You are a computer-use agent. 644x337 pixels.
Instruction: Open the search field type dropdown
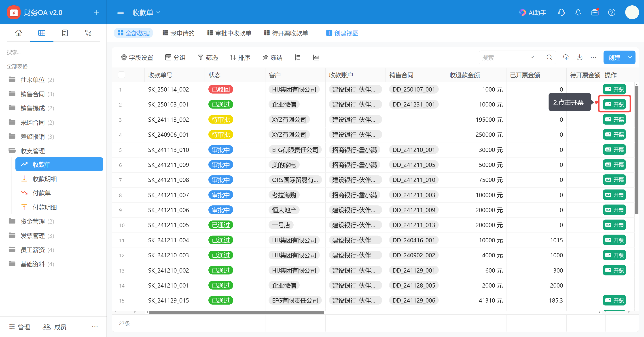532,58
